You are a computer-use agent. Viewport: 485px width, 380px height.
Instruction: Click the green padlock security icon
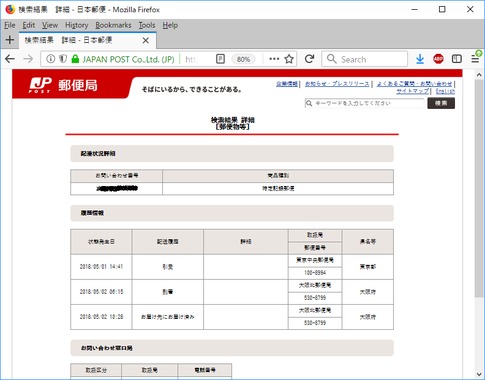[x=75, y=59]
